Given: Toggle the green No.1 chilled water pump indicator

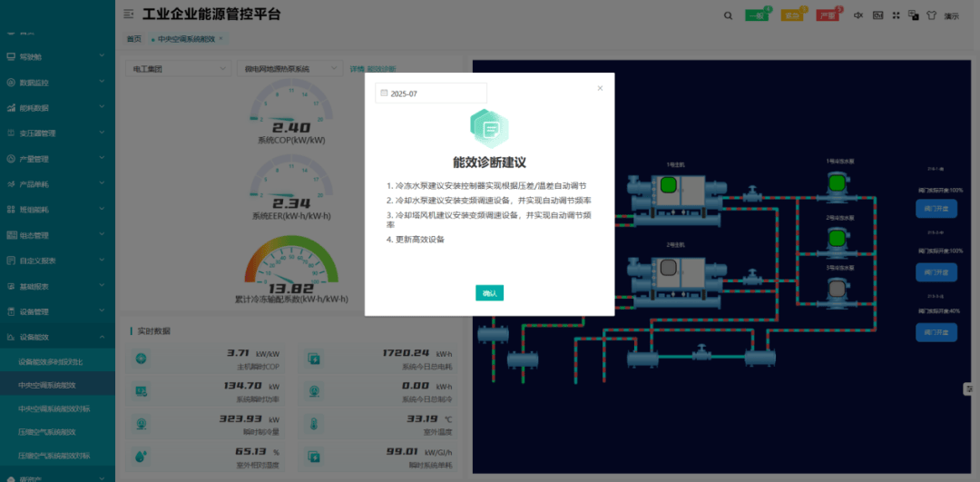Looking at the screenshot, I should 836,184.
